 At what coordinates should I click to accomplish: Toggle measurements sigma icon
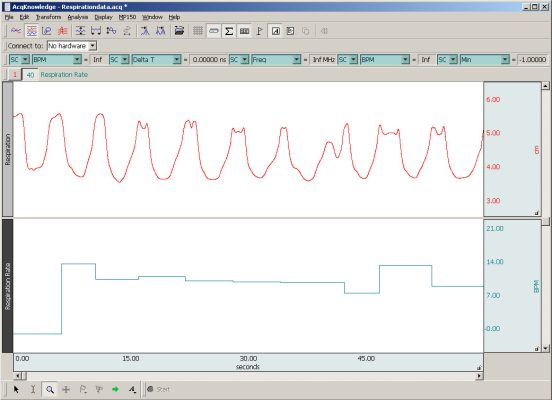tap(229, 31)
